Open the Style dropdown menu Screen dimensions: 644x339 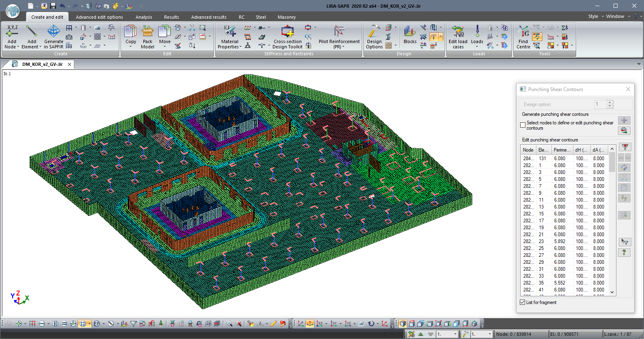click(x=593, y=16)
